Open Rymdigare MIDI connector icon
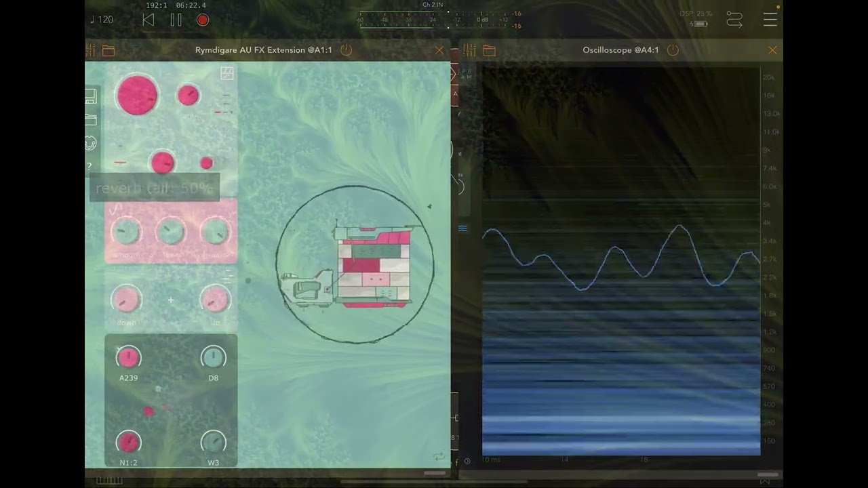Image resolution: width=868 pixels, height=488 pixels. 90,143
